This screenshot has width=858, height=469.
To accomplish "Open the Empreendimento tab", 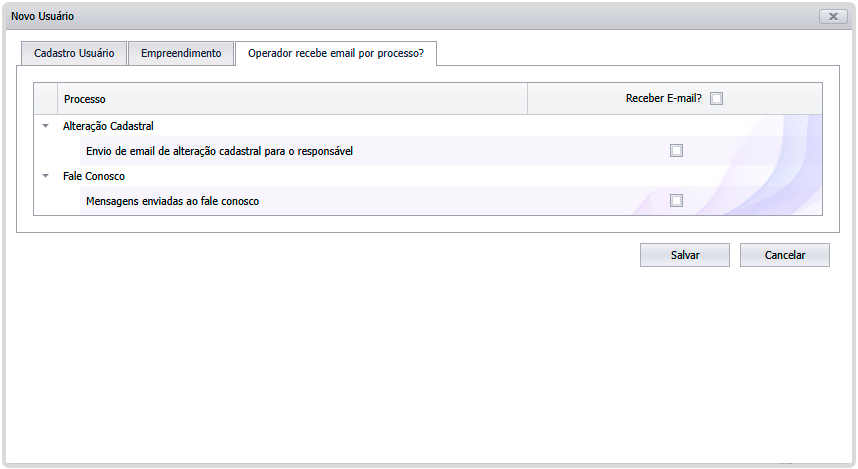I will [181, 54].
